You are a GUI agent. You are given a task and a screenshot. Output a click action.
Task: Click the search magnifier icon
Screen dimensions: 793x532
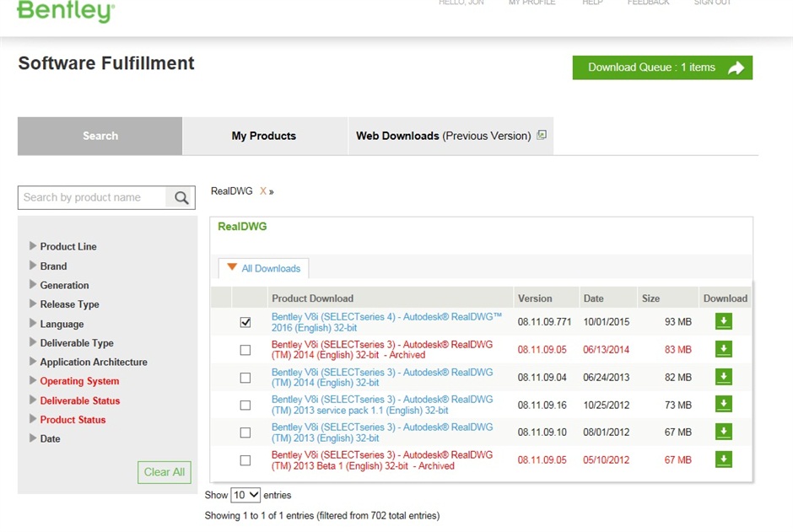point(181,197)
